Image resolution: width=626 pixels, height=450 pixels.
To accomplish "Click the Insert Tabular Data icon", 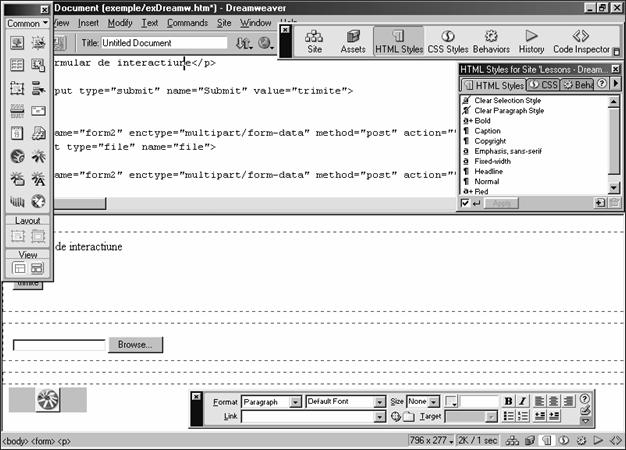I will pyautogui.click(x=38, y=65).
